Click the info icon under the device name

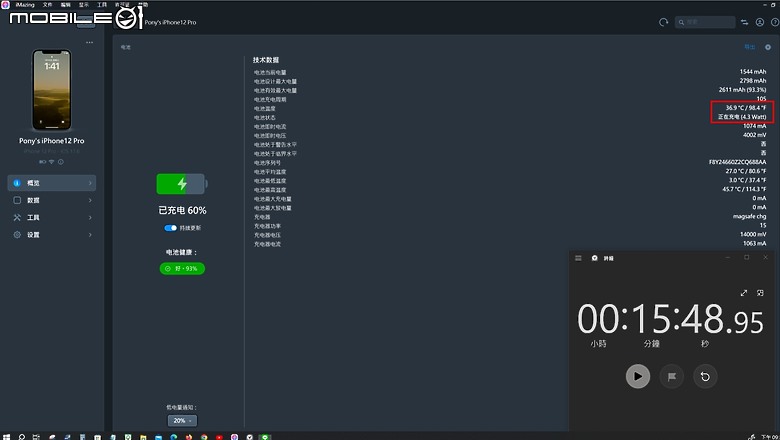61,162
